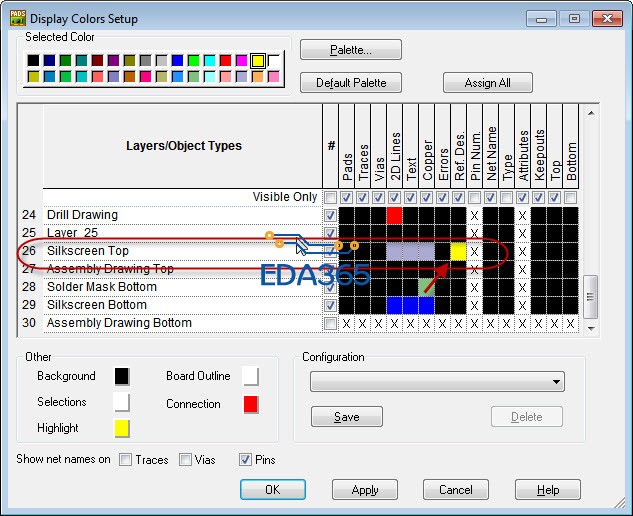
Task: Enable net names on Vias
Action: pos(185,459)
